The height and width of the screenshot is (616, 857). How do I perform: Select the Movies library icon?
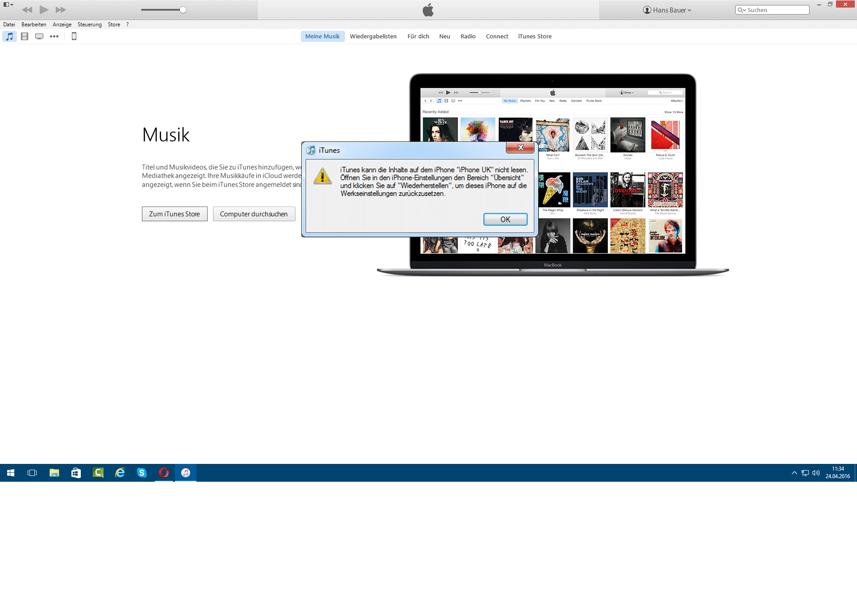(25, 37)
